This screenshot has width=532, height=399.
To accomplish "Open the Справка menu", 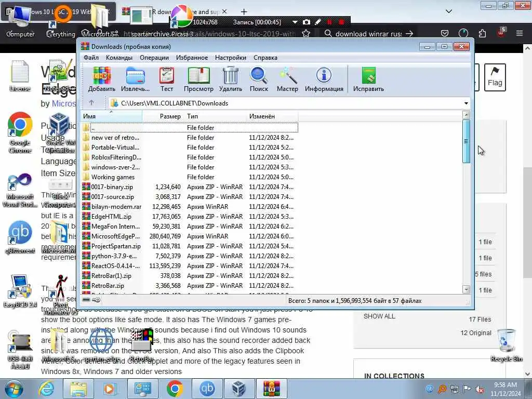I will [265, 58].
